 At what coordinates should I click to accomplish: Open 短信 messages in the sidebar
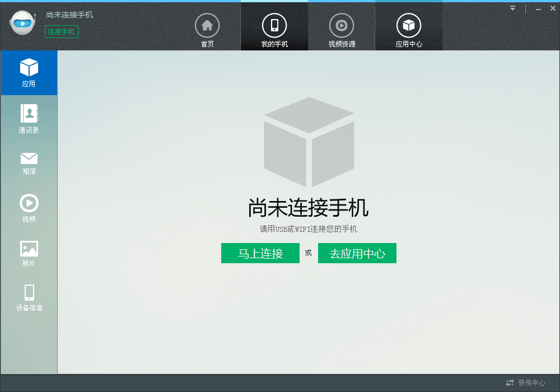tap(29, 163)
